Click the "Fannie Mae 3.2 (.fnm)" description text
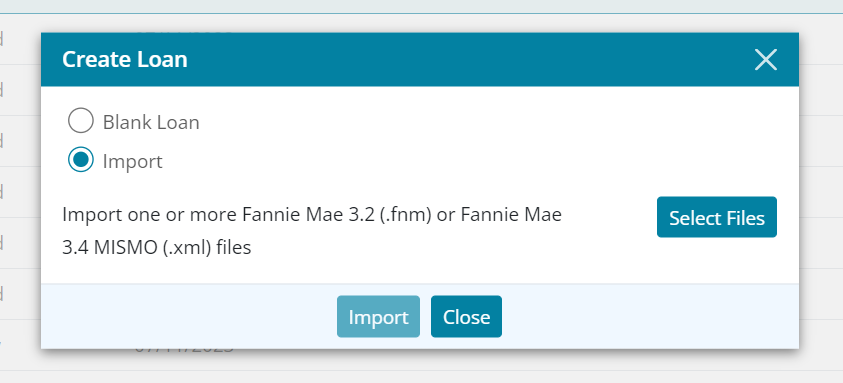This screenshot has width=843, height=383. coord(337,215)
